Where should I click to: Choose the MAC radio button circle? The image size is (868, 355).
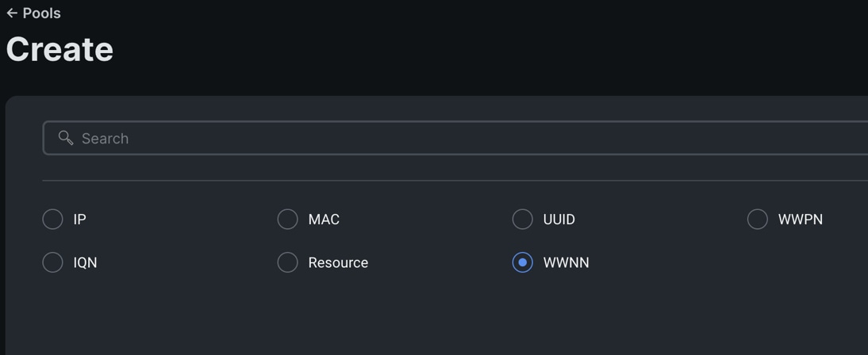click(x=288, y=219)
